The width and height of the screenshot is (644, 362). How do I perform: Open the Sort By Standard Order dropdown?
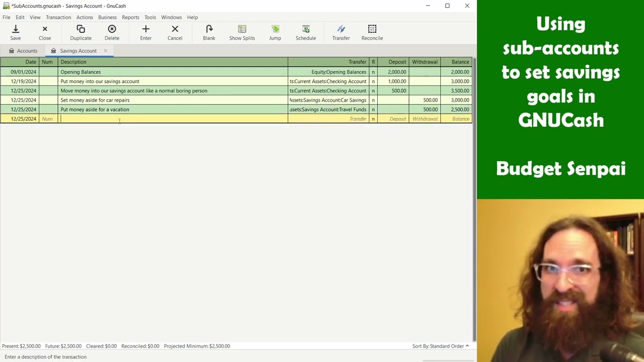[x=441, y=346]
